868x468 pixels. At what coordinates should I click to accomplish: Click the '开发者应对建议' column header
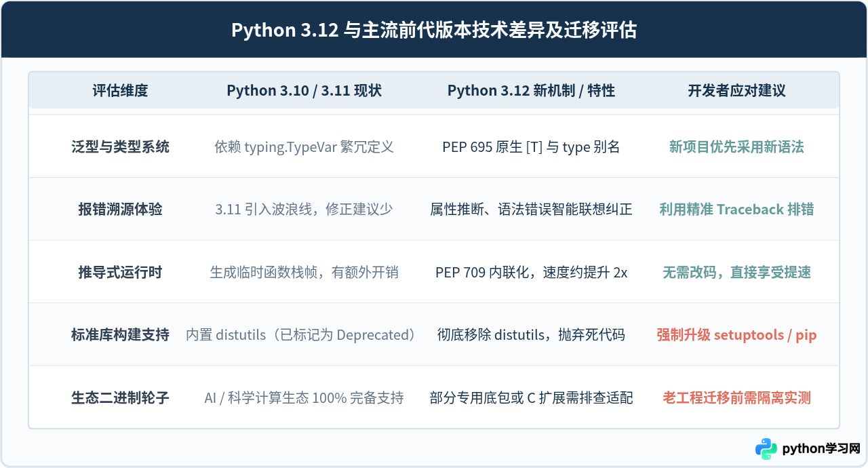pyautogui.click(x=736, y=91)
